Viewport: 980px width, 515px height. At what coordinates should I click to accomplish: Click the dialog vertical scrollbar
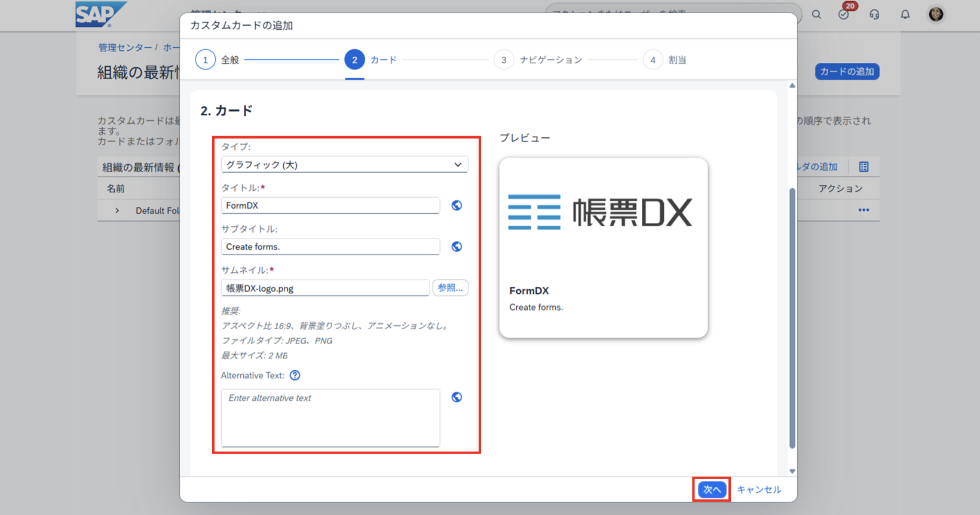(792, 317)
